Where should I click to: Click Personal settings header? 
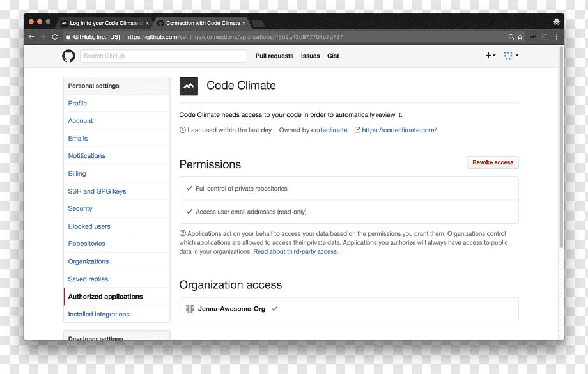94,86
